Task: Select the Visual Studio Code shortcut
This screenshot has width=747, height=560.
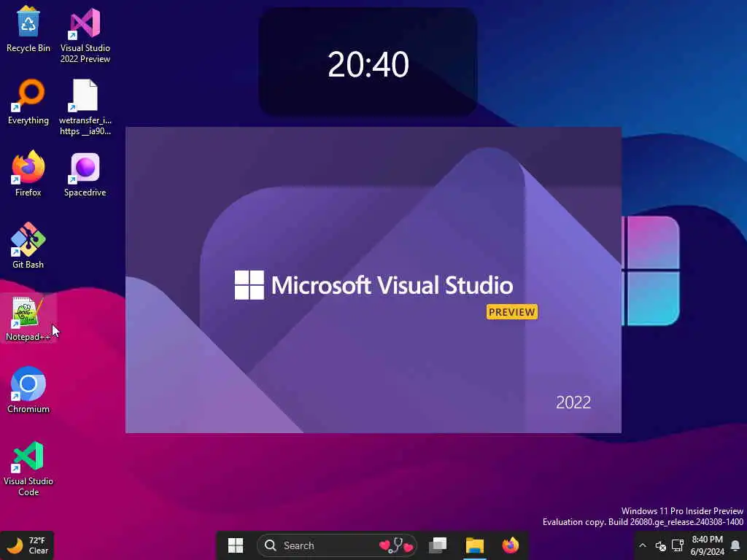Action: point(28,470)
